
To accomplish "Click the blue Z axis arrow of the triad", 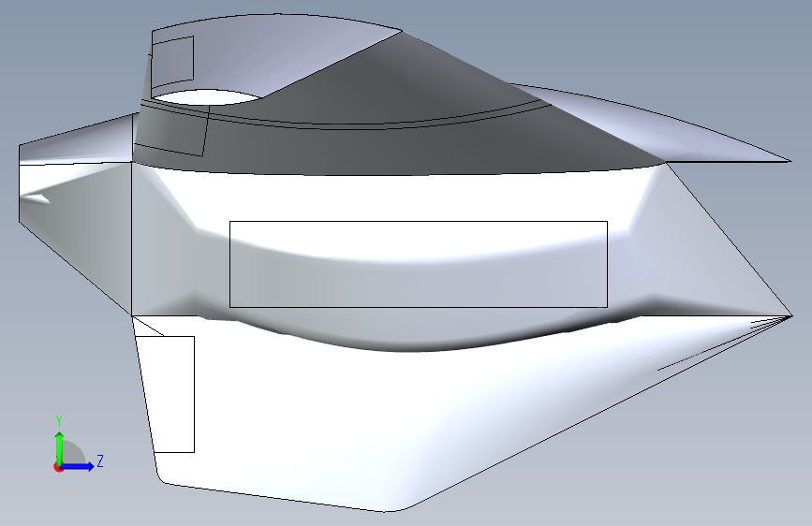I will pos(78,466).
